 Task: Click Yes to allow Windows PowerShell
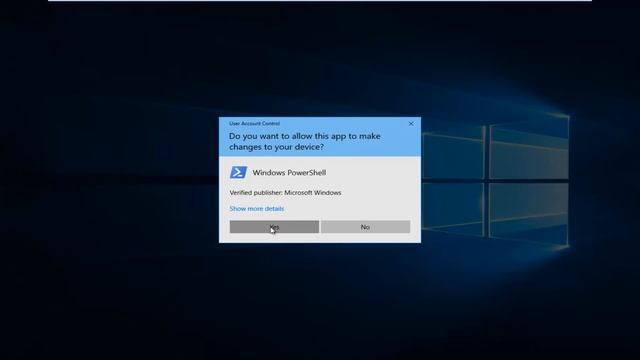pyautogui.click(x=274, y=227)
